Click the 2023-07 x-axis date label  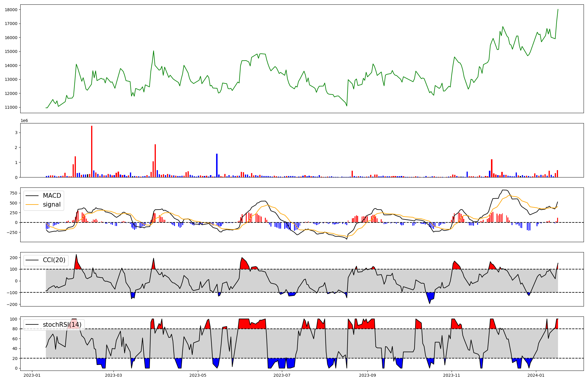point(282,375)
